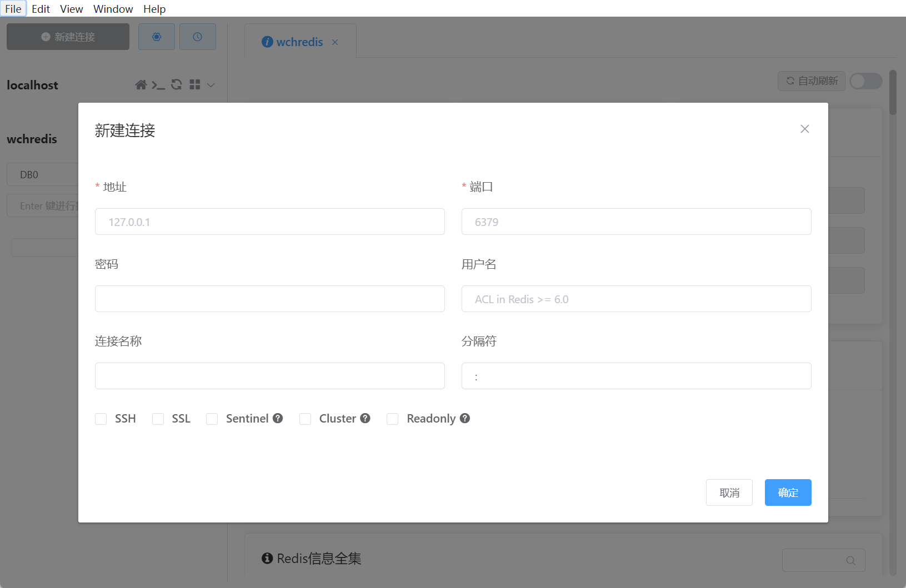Click the Enter 键 key search field
Viewport: 906px width, 588px height.
42,205
